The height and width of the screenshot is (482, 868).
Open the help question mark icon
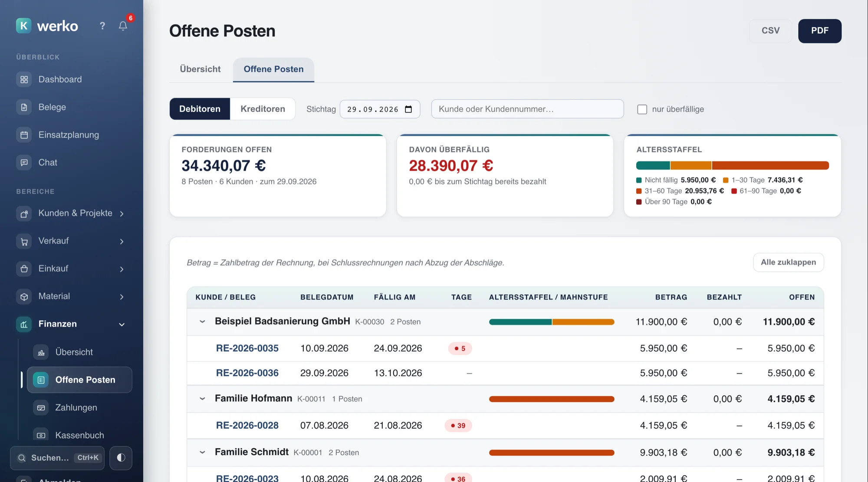tap(102, 26)
